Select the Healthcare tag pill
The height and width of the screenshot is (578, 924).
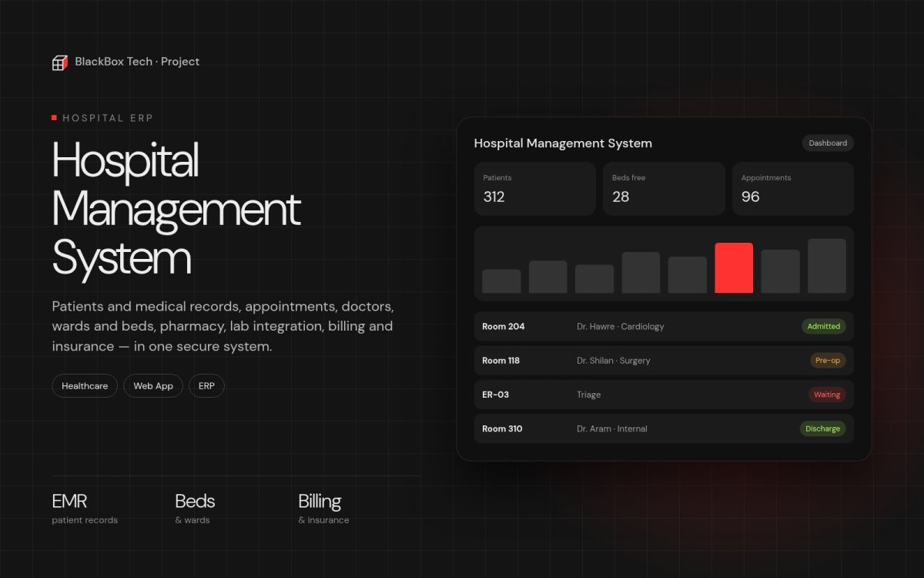[85, 386]
